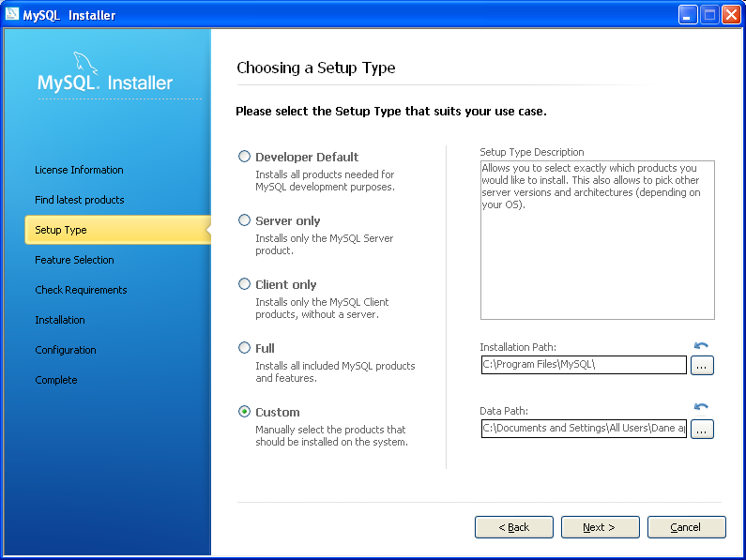Image resolution: width=746 pixels, height=560 pixels.
Task: Click the Setup Type Description text box
Action: pyautogui.click(x=597, y=240)
